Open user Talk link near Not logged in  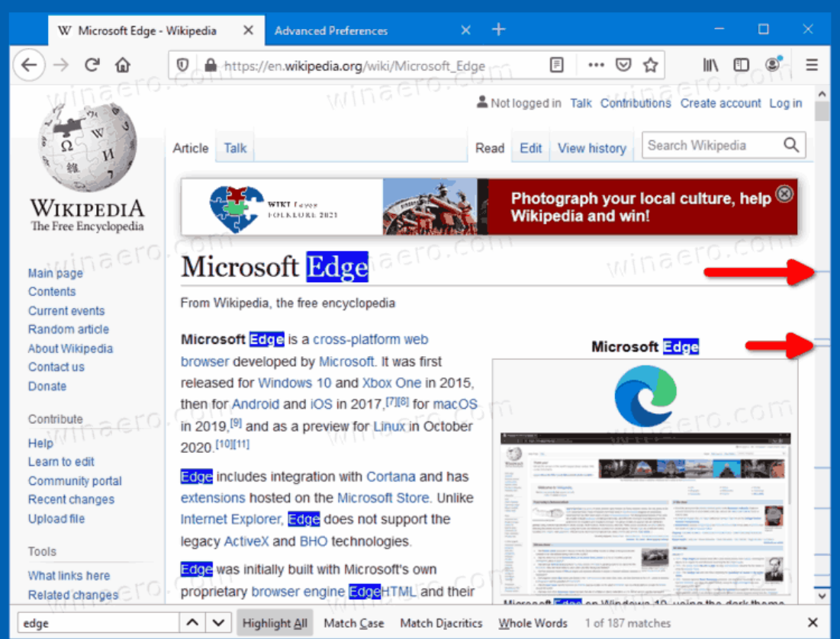click(x=581, y=104)
